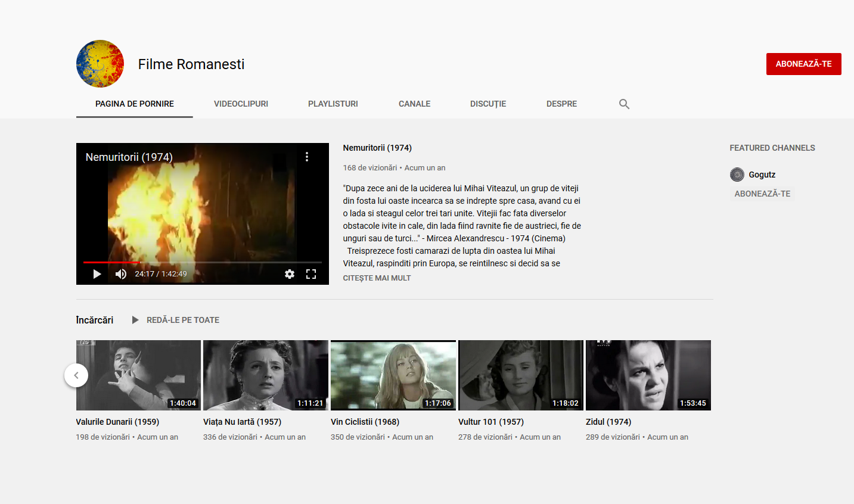This screenshot has height=504, width=854.
Task: Play the Nemuritorii video
Action: tap(97, 274)
